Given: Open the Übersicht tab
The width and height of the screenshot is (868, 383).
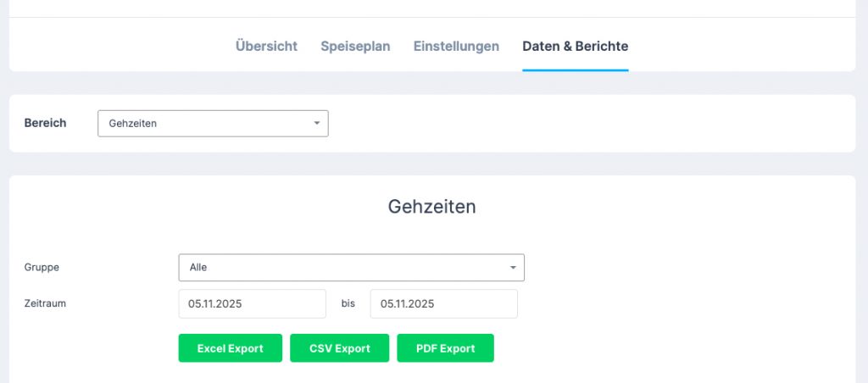Looking at the screenshot, I should click(x=266, y=47).
